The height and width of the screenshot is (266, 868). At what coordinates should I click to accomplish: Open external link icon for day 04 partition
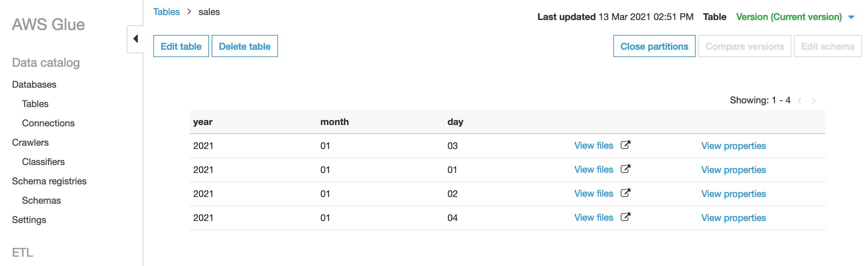pyautogui.click(x=626, y=217)
